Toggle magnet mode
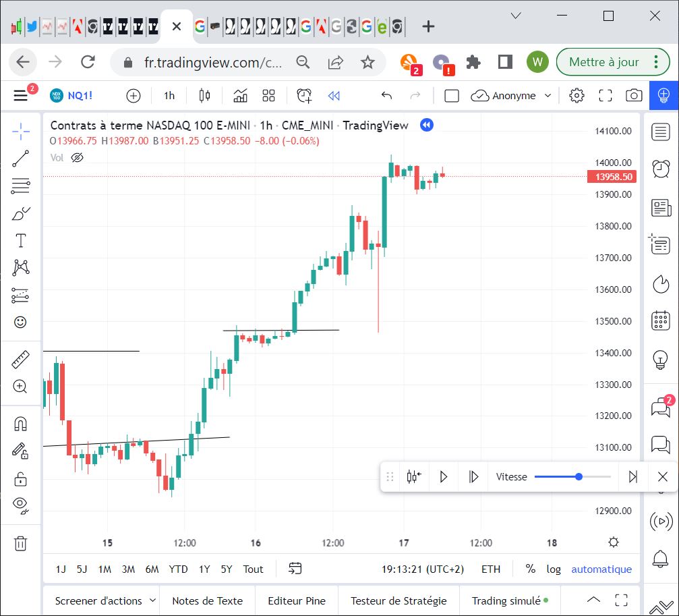Viewport: 679px width, 616px height. pos(20,423)
